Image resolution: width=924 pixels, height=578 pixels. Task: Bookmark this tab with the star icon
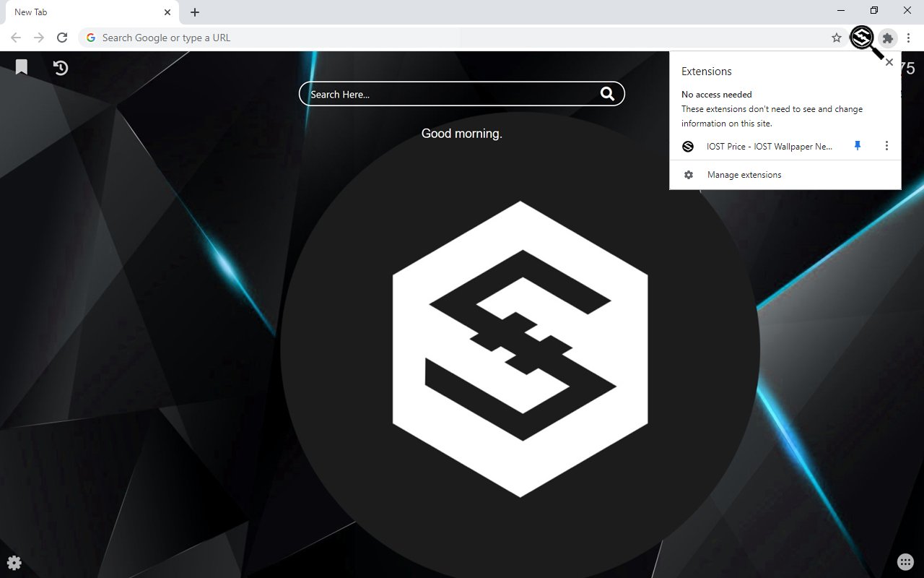point(836,38)
